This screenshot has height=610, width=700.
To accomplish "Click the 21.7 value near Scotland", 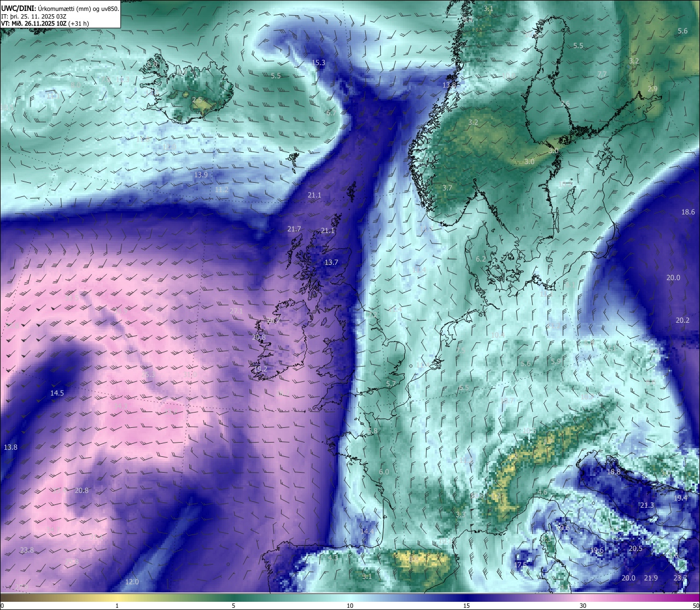I will click(294, 229).
